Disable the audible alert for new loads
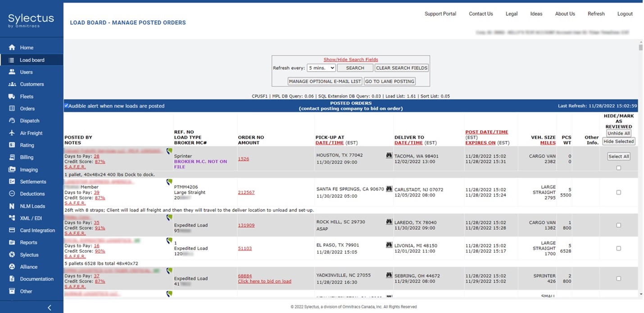The image size is (644, 313). tap(66, 106)
